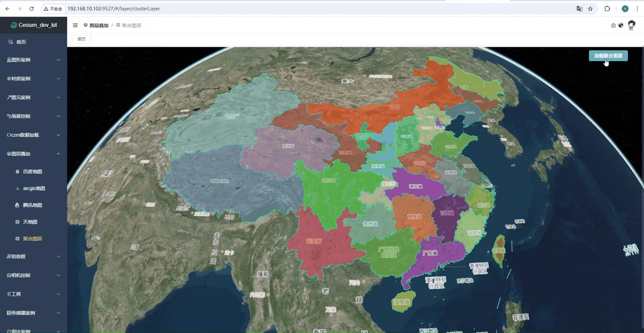The height and width of the screenshot is (333, 644).
Task: Click the map-pin location icon in header
Action: point(613,25)
